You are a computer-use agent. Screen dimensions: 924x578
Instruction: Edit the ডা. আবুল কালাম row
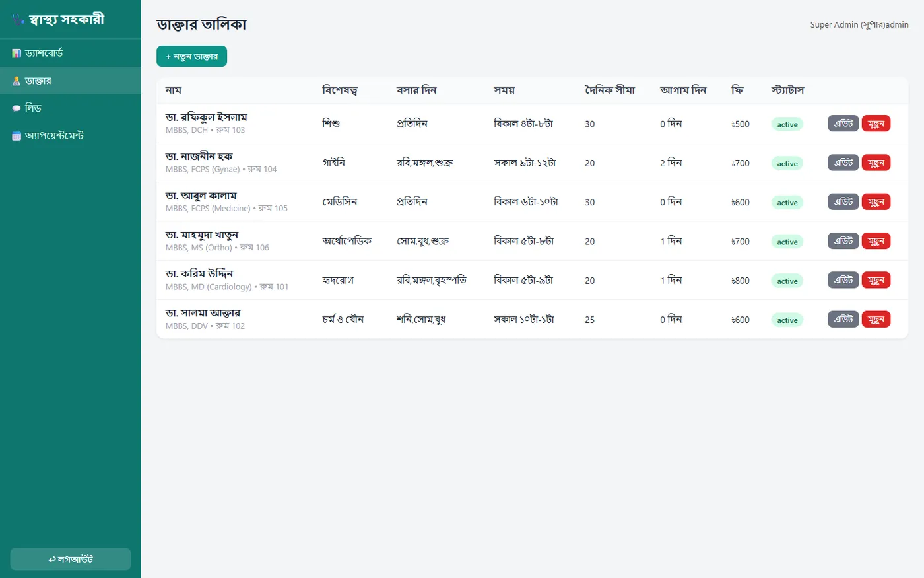tap(843, 201)
